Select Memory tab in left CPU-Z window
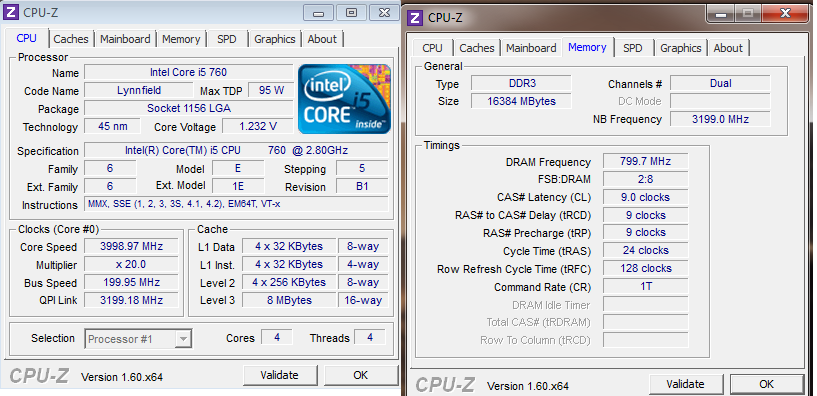817x396 pixels. [x=181, y=39]
